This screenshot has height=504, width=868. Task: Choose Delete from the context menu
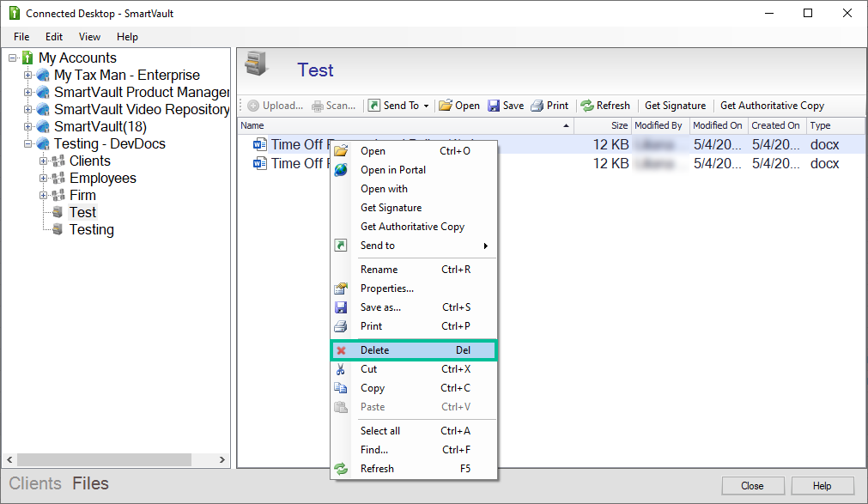click(414, 350)
